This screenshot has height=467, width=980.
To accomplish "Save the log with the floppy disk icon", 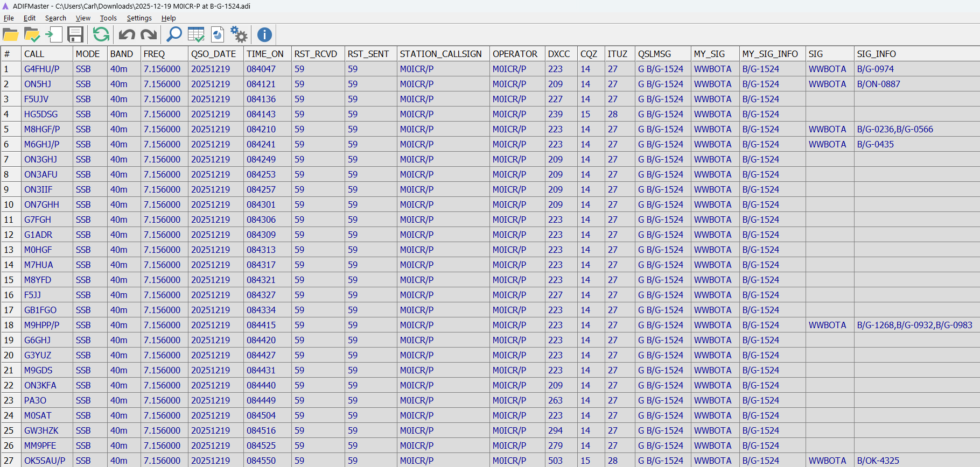I will tap(75, 35).
